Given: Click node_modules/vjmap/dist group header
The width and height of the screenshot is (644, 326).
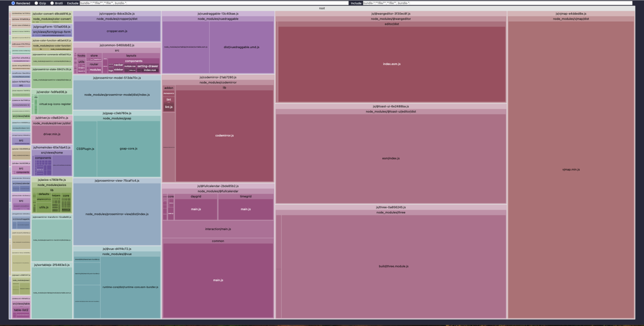Looking at the screenshot, I should [571, 19].
